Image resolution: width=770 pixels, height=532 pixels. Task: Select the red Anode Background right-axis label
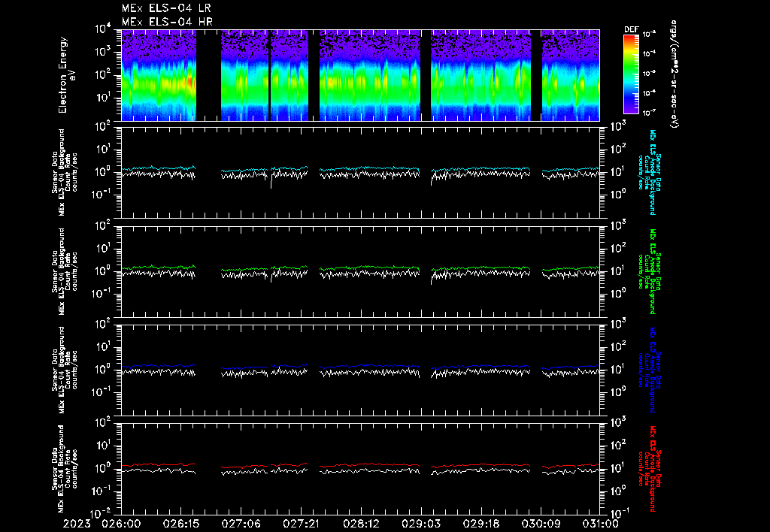(x=649, y=469)
